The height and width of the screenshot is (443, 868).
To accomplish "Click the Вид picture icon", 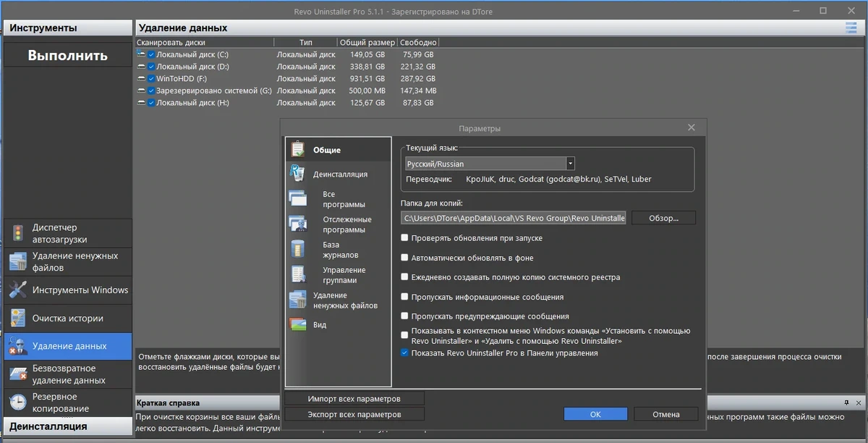I will (x=298, y=325).
